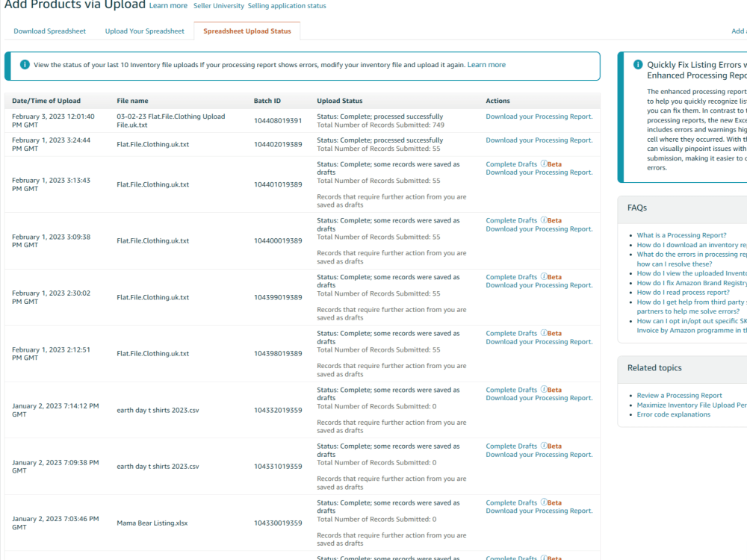Screen dimensions: 747x560
Task: Click batch ID 104408019391
Action: (278, 120)
